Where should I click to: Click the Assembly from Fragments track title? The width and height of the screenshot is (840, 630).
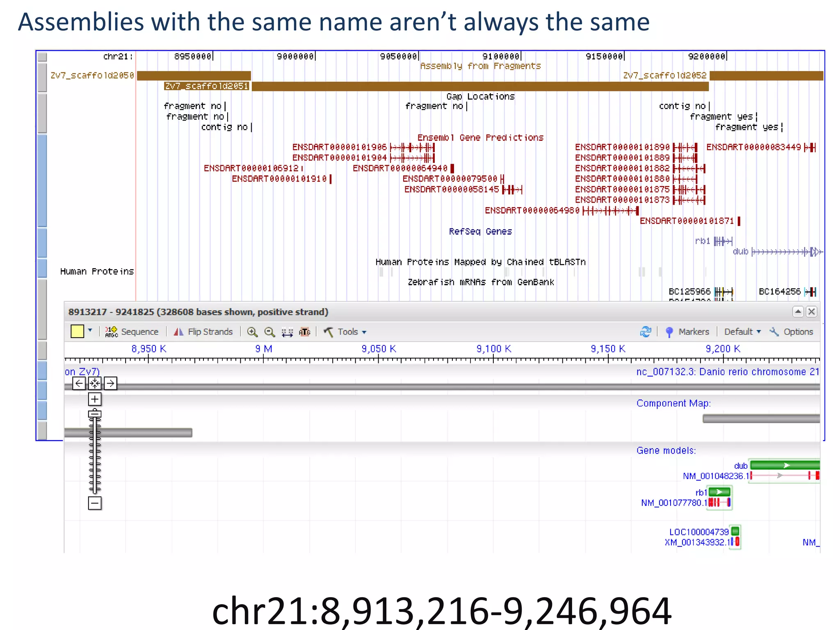pyautogui.click(x=481, y=66)
